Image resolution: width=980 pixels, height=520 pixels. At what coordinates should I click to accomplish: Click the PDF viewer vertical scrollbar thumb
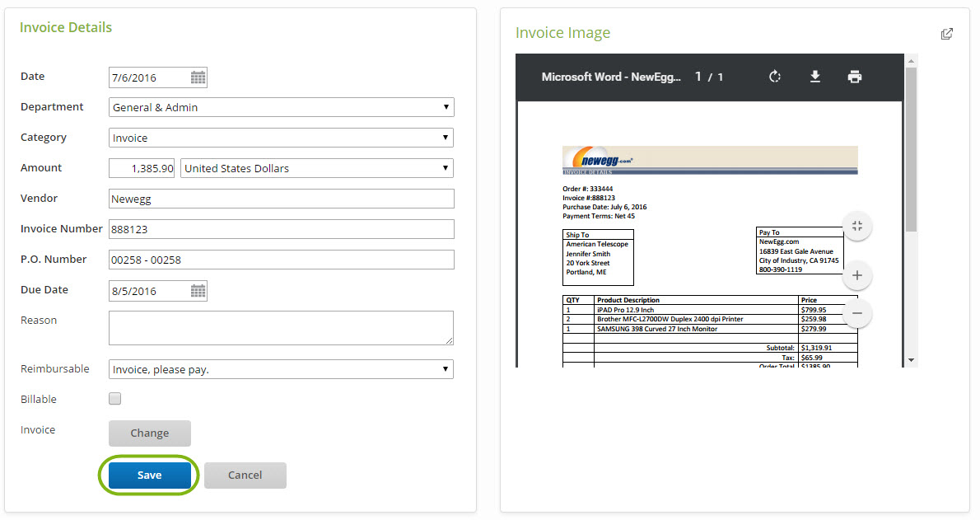coord(912,149)
